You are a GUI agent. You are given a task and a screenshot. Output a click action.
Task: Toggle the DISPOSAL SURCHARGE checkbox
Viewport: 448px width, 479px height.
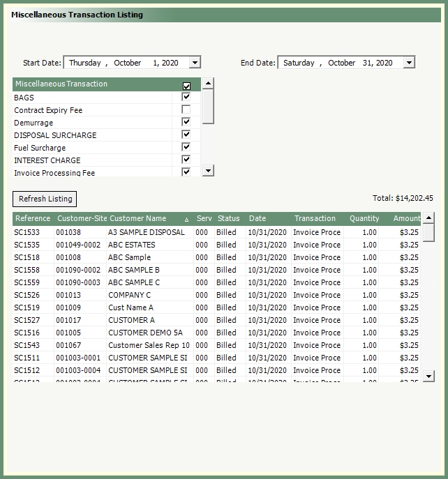tap(186, 135)
